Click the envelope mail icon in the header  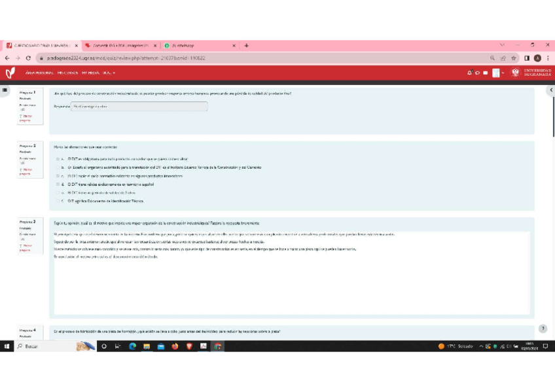(x=485, y=73)
